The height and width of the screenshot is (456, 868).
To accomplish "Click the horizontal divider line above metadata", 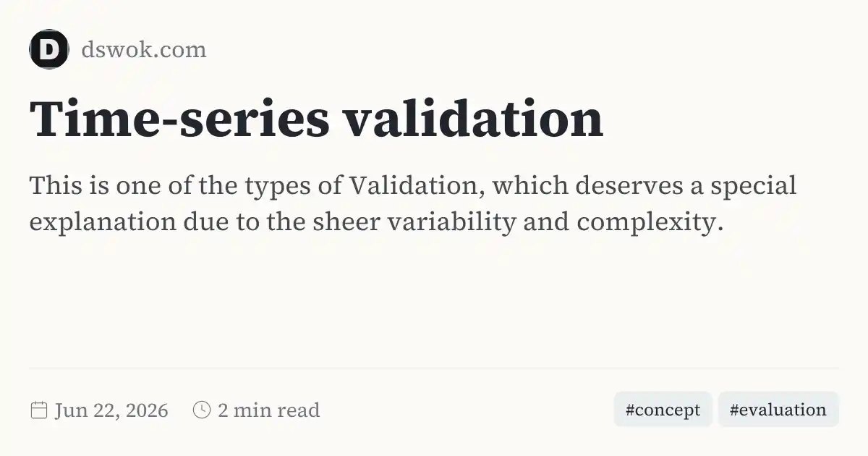I will pyautogui.click(x=434, y=368).
